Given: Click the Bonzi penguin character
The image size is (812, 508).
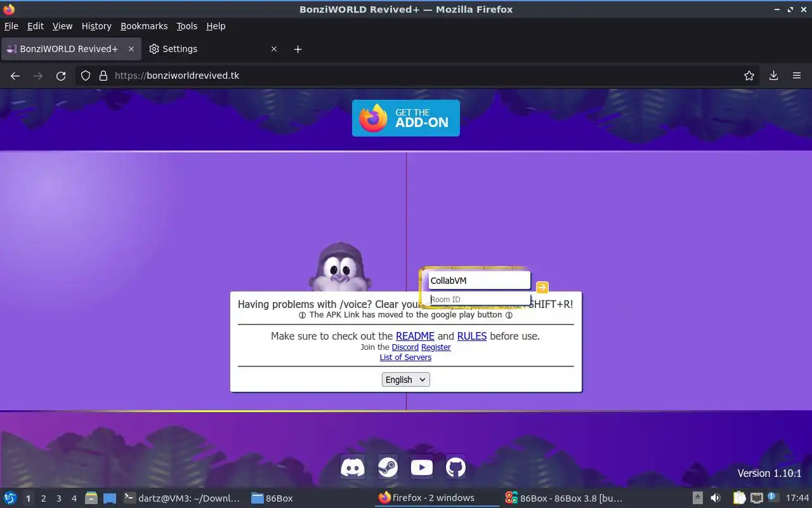Looking at the screenshot, I should tap(340, 267).
